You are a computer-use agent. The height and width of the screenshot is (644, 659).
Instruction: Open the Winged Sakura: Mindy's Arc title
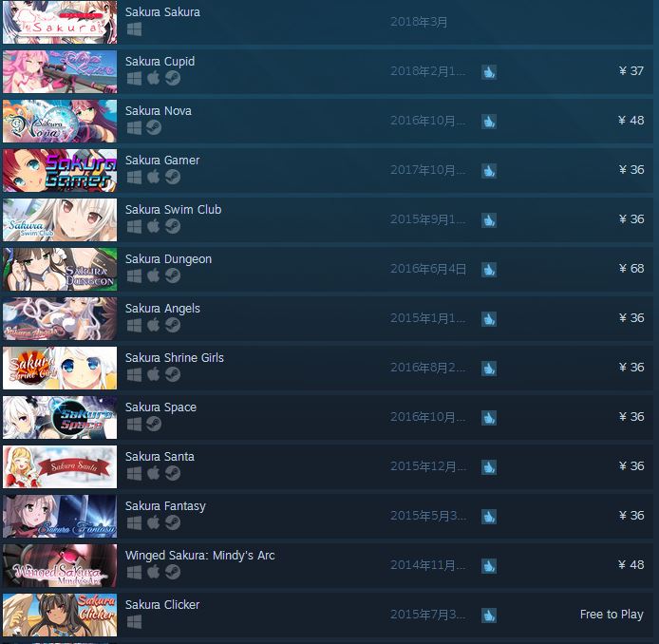tap(200, 556)
